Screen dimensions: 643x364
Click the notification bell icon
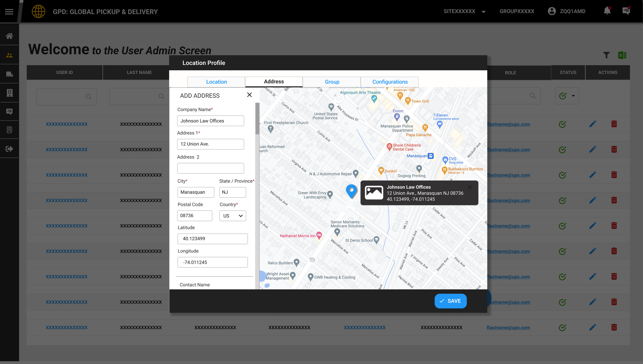click(x=607, y=11)
